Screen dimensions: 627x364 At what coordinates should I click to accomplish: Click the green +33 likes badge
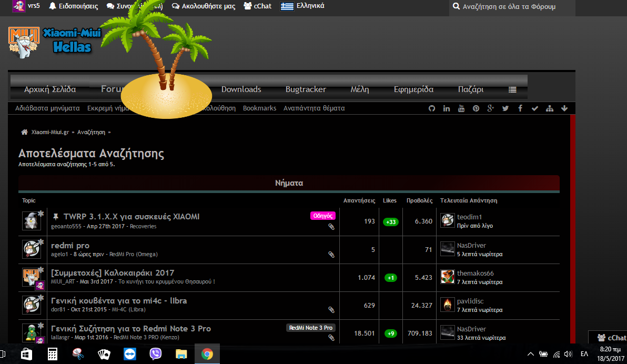click(x=391, y=222)
